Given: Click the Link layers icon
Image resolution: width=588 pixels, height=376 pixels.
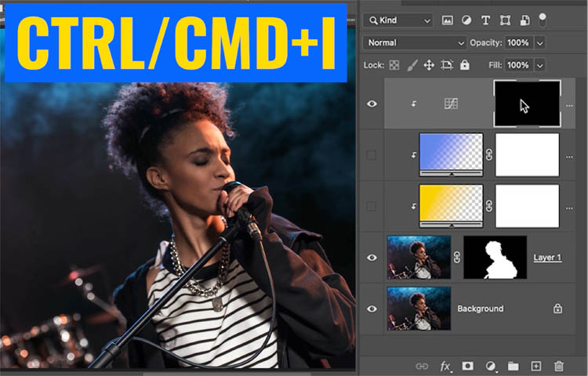Looking at the screenshot, I should (x=422, y=367).
